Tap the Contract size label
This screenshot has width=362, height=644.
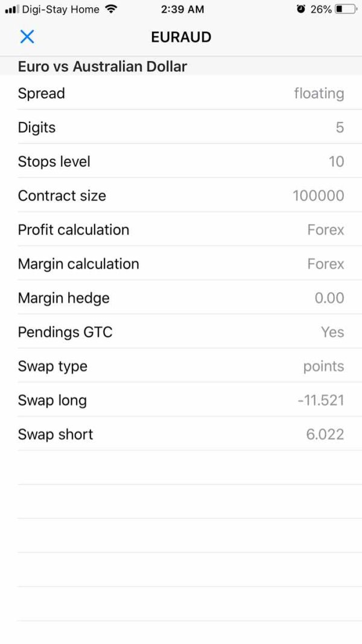point(62,196)
